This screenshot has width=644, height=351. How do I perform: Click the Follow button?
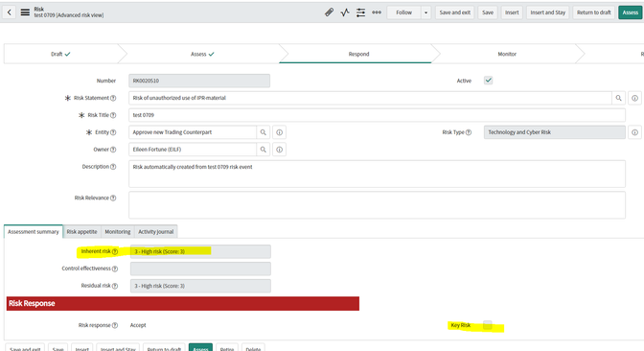pyautogui.click(x=403, y=12)
